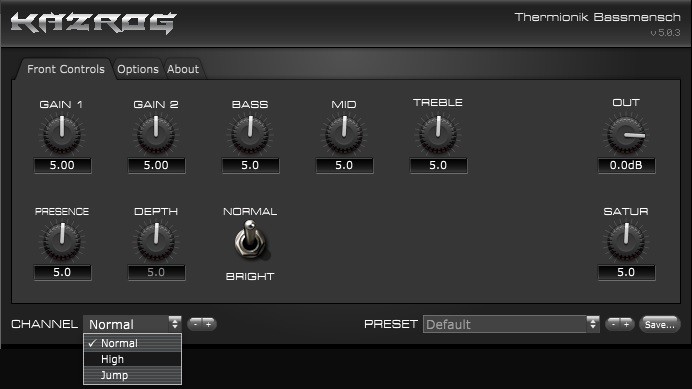
Task: Click the NORMAL label above the switch
Action: [x=250, y=211]
